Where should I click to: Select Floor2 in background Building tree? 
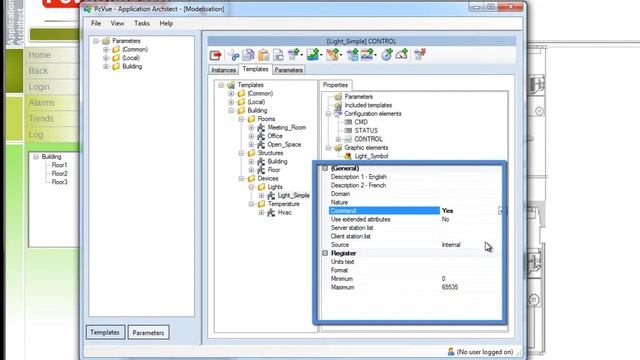click(x=60, y=173)
